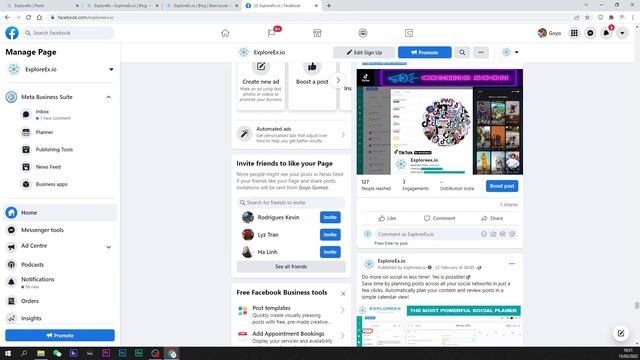Open the TikTok coming soon post image
The width and height of the screenshot is (640, 360).
tap(440, 122)
